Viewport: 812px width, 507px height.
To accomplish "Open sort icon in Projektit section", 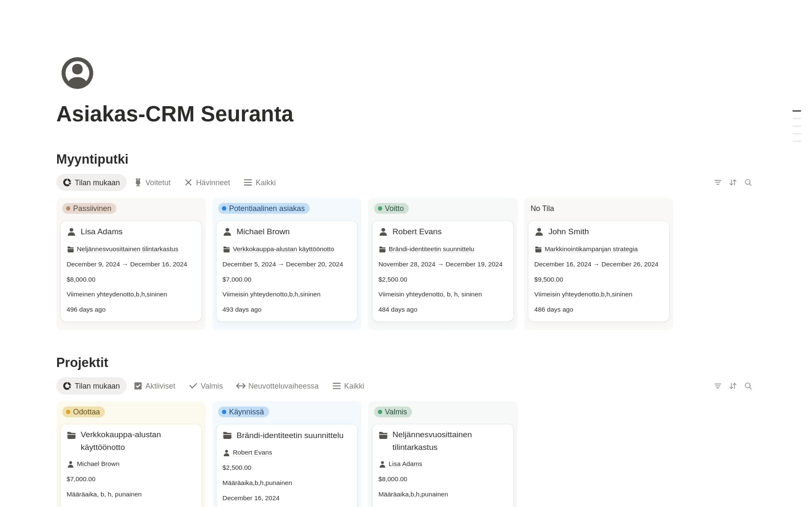I will point(733,386).
